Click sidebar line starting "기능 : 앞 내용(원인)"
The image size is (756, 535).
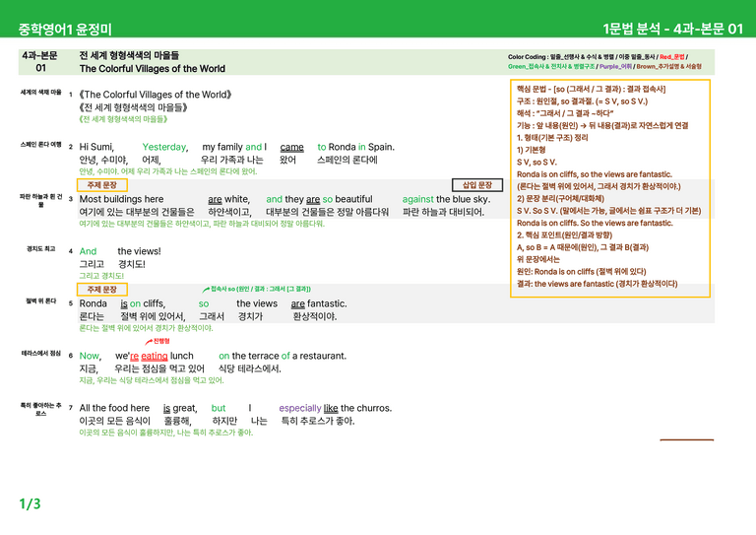point(602,125)
